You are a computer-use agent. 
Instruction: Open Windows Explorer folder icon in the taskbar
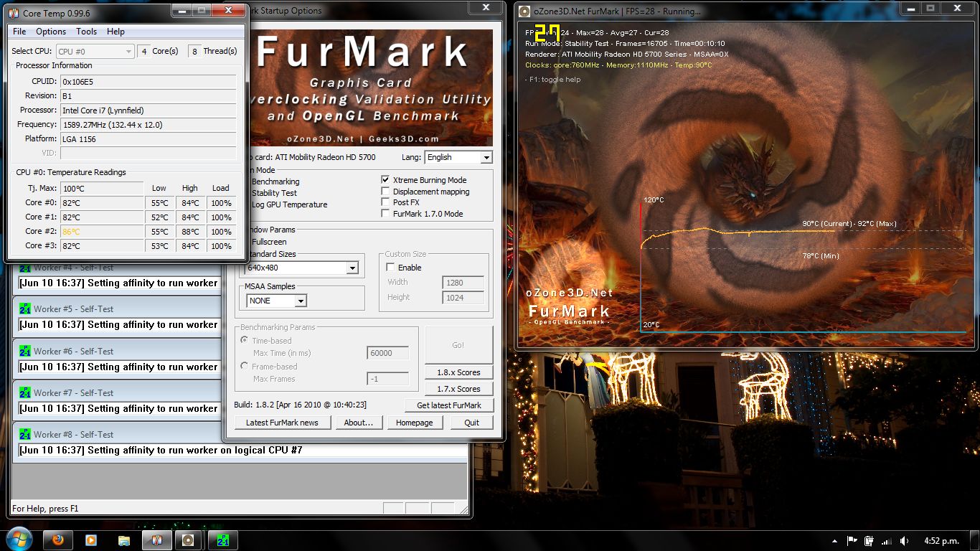[123, 540]
